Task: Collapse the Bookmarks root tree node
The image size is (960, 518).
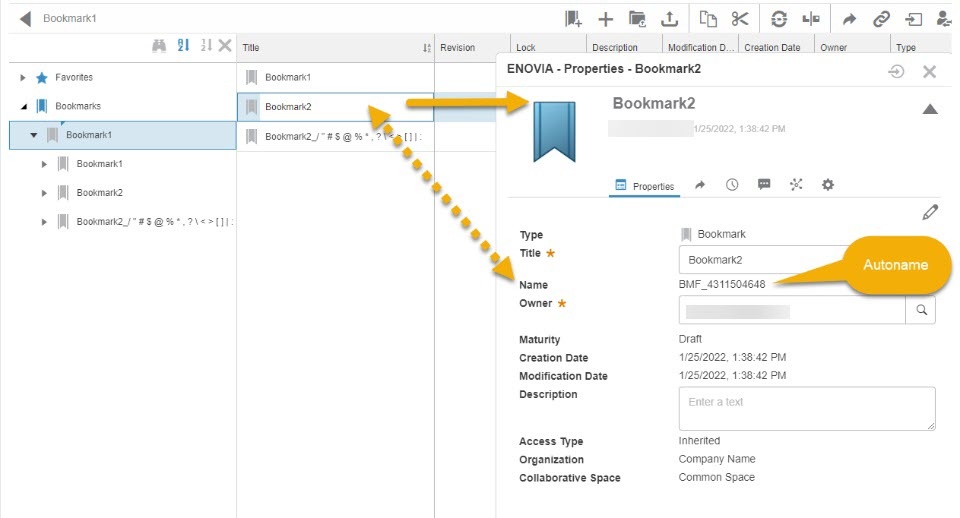Action: coord(24,107)
